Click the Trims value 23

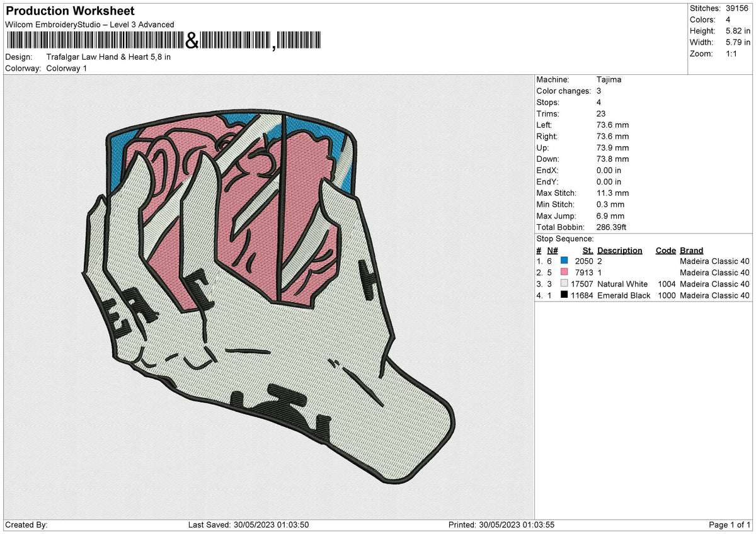(601, 114)
